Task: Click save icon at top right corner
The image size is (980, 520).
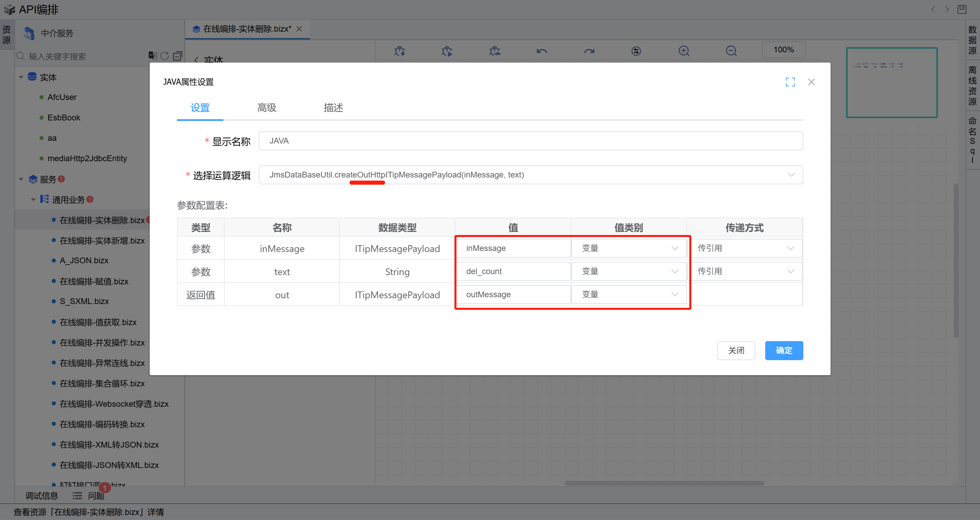Action: pos(962,9)
